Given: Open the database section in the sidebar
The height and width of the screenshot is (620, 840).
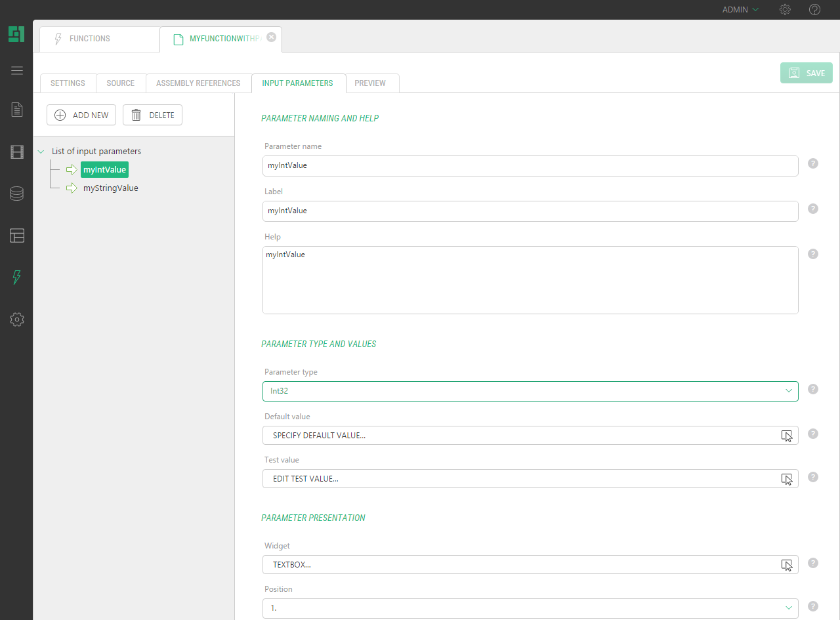Looking at the screenshot, I should pos(17,194).
